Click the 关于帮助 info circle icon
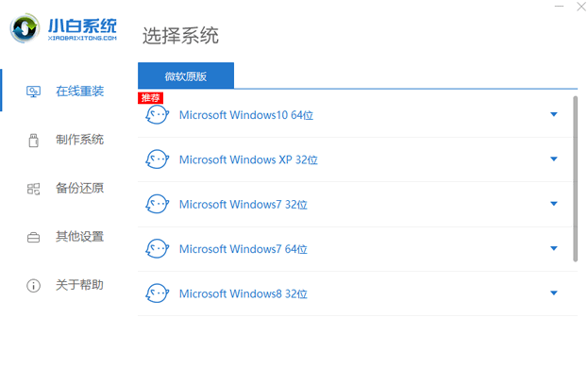The height and width of the screenshot is (368, 588). (33, 286)
